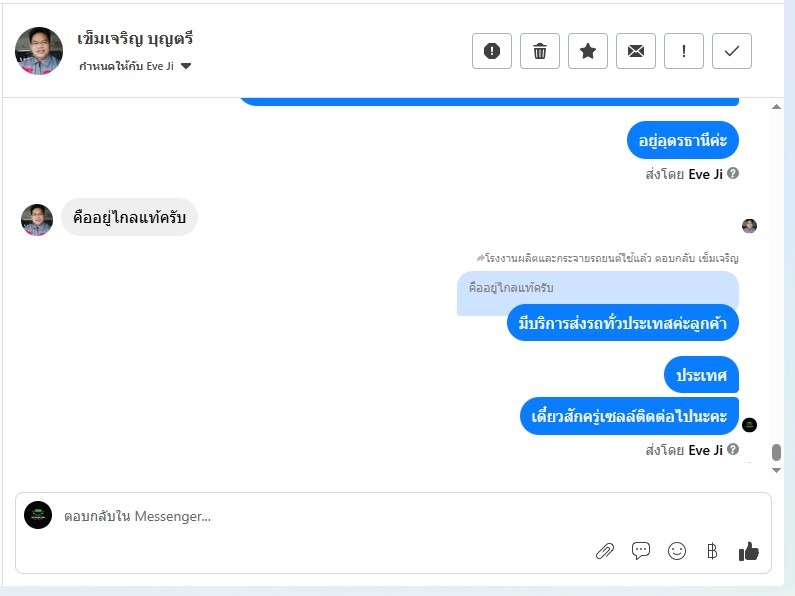
Task: Click scrollbar up arrow in chat
Action: click(x=776, y=106)
